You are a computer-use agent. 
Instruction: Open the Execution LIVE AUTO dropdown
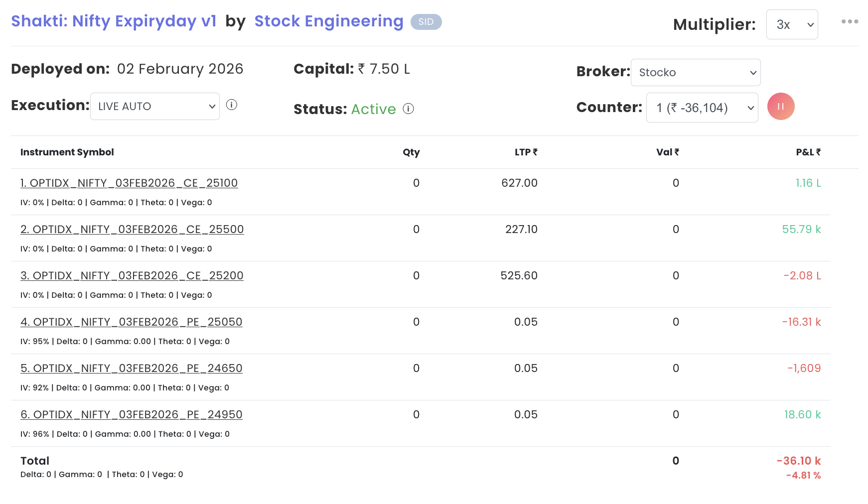pyautogui.click(x=154, y=107)
